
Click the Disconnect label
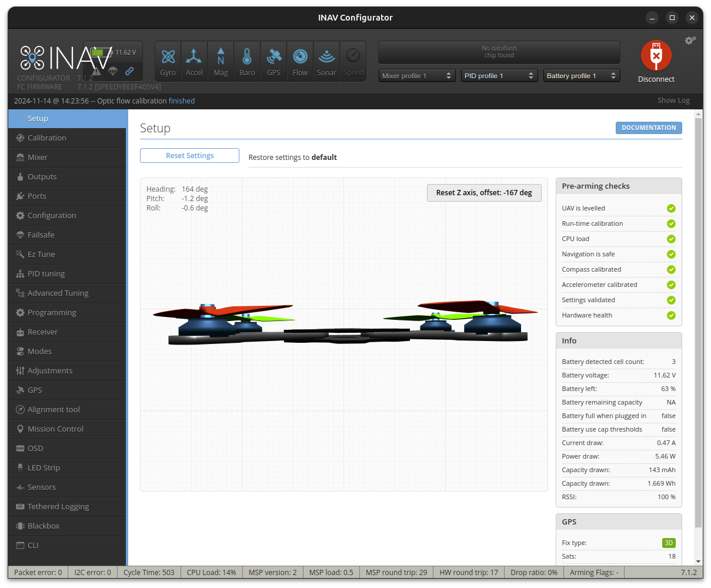[x=656, y=79]
